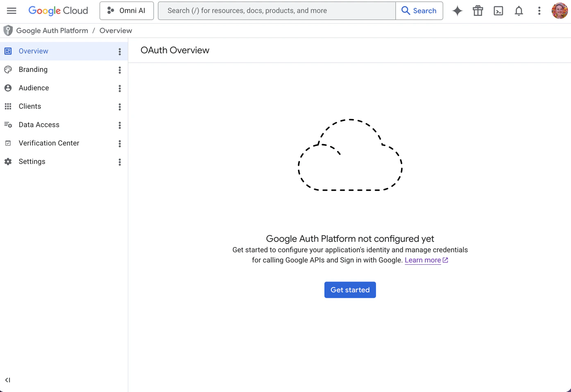The width and height of the screenshot is (571, 392).
Task: Click the Data Access icon
Action: (x=8, y=125)
